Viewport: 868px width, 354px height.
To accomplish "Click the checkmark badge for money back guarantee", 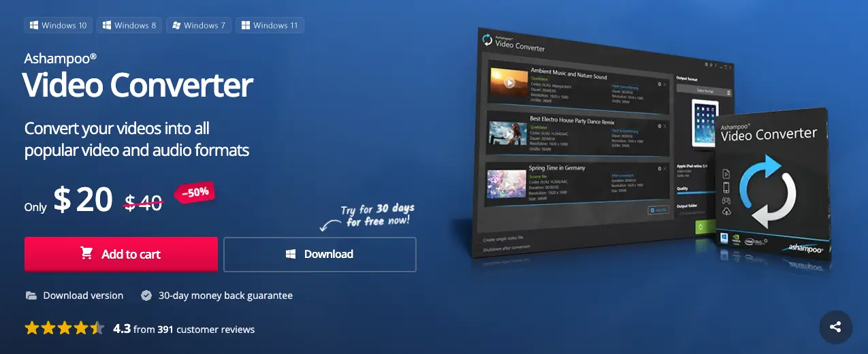I will tap(146, 295).
